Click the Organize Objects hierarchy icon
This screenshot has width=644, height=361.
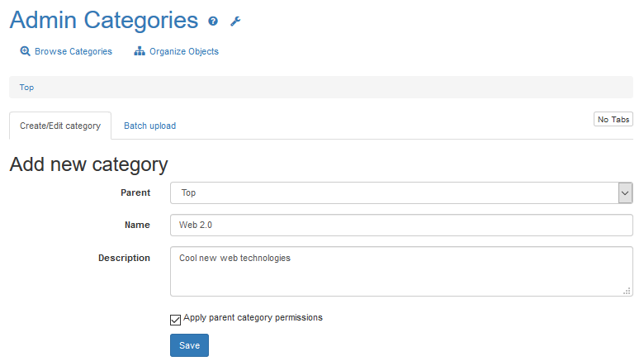click(140, 51)
